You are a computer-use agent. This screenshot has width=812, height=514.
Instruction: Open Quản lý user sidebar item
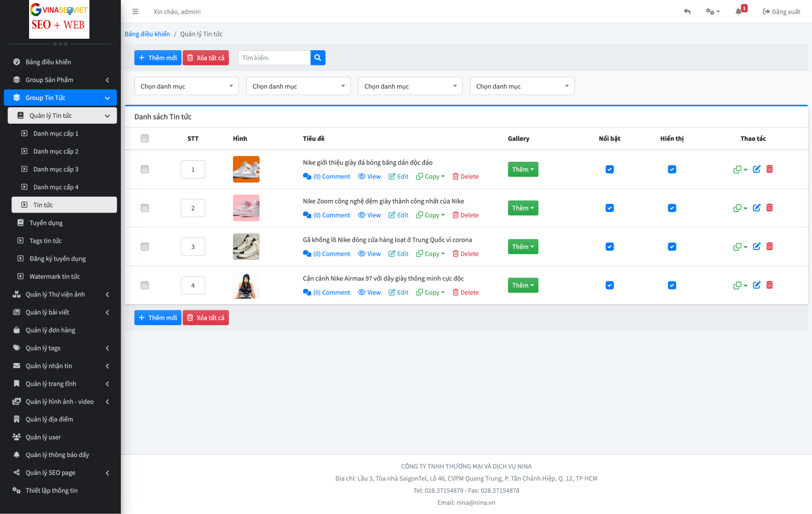[x=60, y=437]
